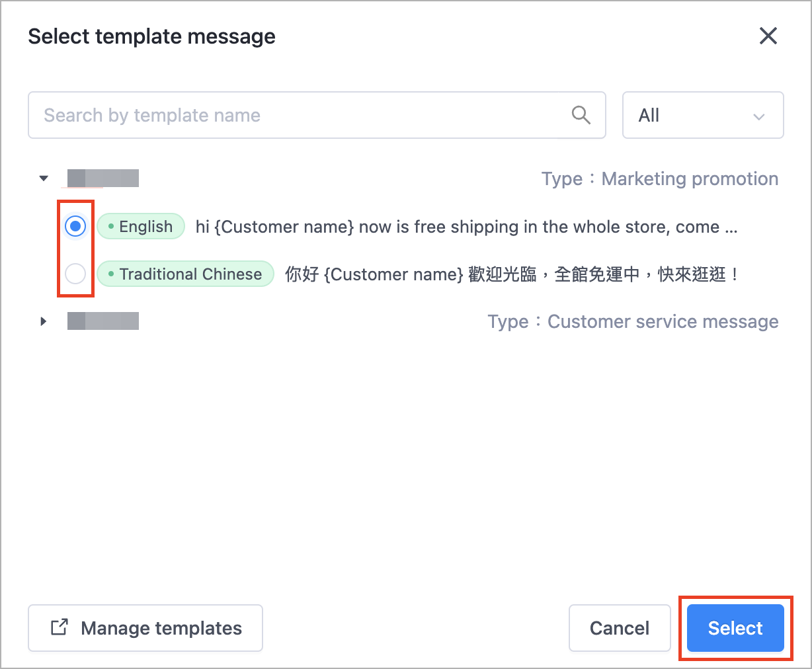Click the English free shipping message text
The width and height of the screenshot is (812, 669).
466,227
